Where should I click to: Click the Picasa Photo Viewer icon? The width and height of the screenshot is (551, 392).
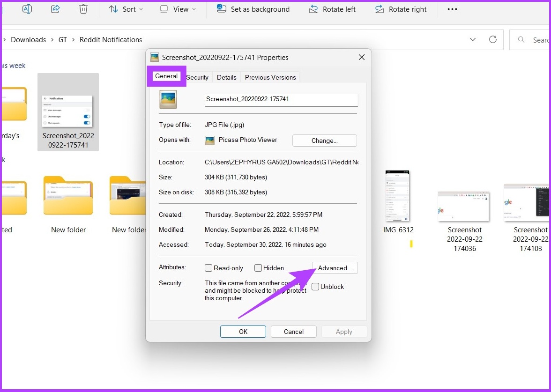click(x=210, y=141)
